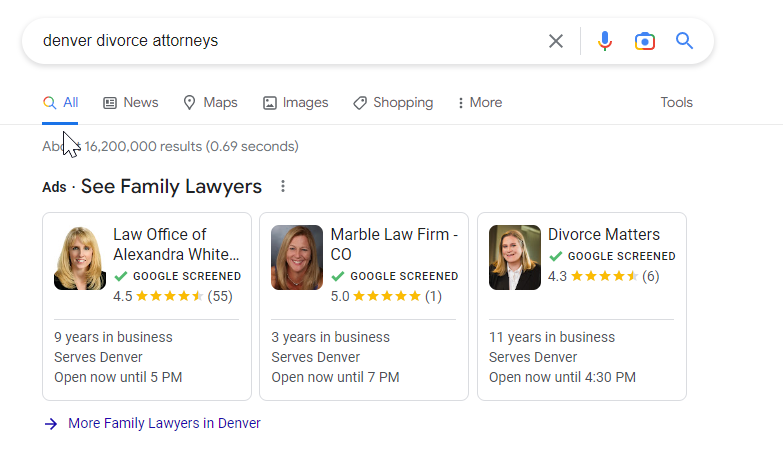This screenshot has width=783, height=450.
Task: Switch to Maps results tab
Action: [210, 102]
